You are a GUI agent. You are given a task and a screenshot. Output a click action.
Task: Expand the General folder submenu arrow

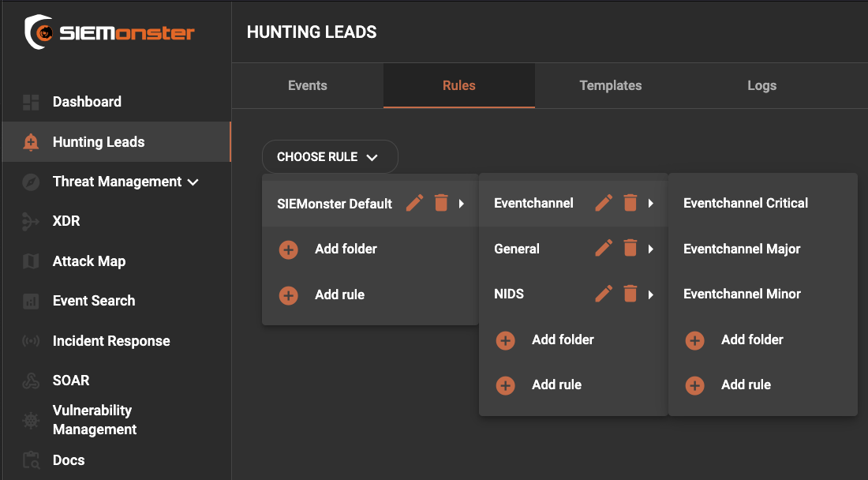tap(651, 249)
